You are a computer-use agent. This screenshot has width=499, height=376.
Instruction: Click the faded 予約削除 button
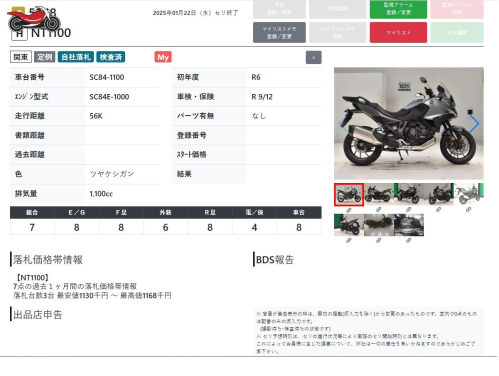tap(337, 9)
